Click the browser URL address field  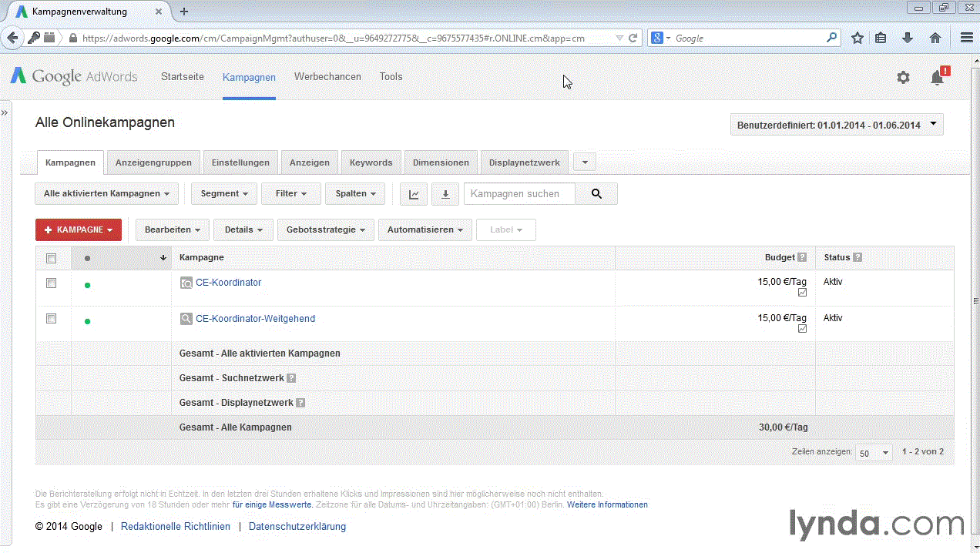click(347, 38)
